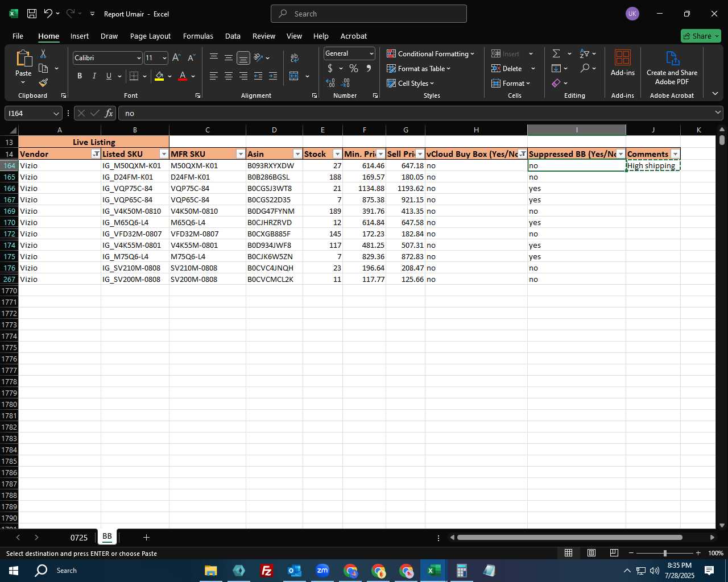Click the Cut scissors icon
The image size is (728, 582).
(43, 54)
